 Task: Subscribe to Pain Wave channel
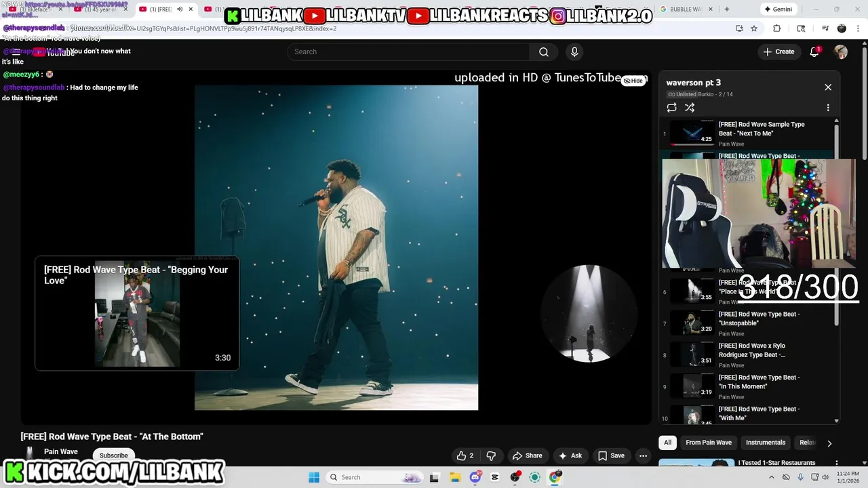coord(113,455)
